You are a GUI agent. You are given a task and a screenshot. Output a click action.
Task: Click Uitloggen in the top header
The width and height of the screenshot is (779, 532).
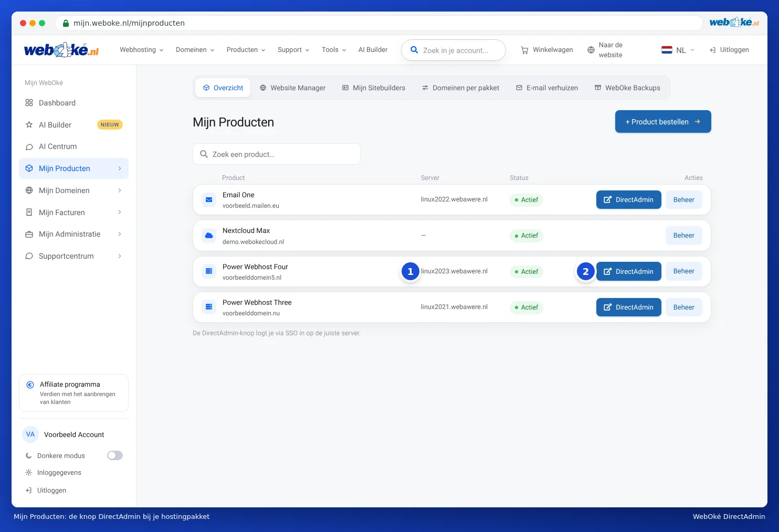click(x=729, y=50)
